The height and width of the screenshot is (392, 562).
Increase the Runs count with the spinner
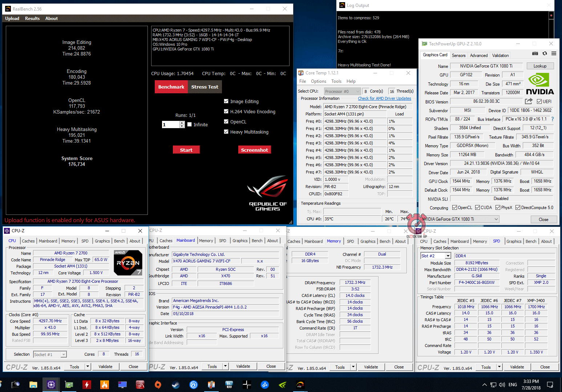pos(182,123)
